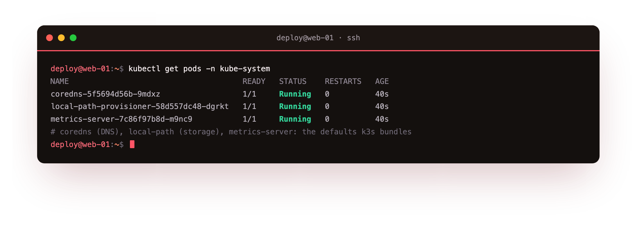Screen dimensions: 644x227
Task: Click the NAME column header
Action: (60, 81)
